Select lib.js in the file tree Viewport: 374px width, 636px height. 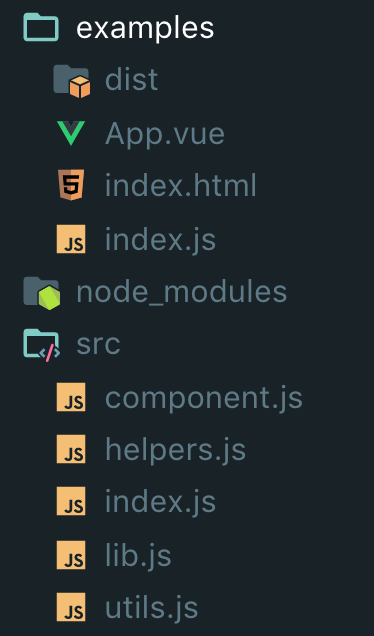coord(138,555)
